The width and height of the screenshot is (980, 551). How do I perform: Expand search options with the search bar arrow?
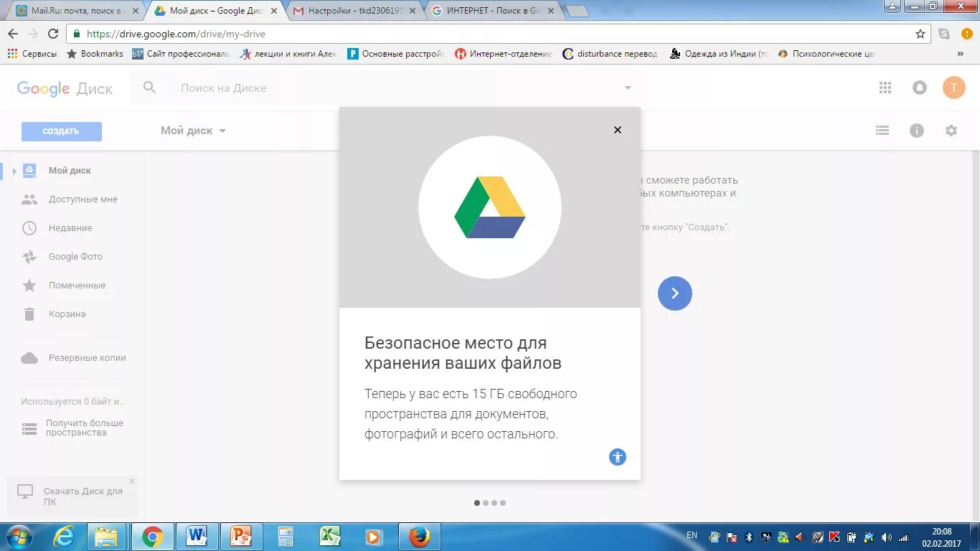point(627,88)
